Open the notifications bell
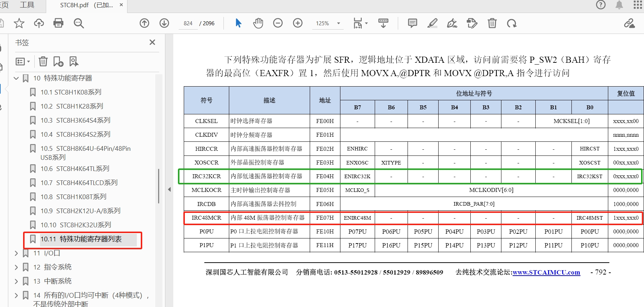The image size is (644, 307). pyautogui.click(x=619, y=5)
